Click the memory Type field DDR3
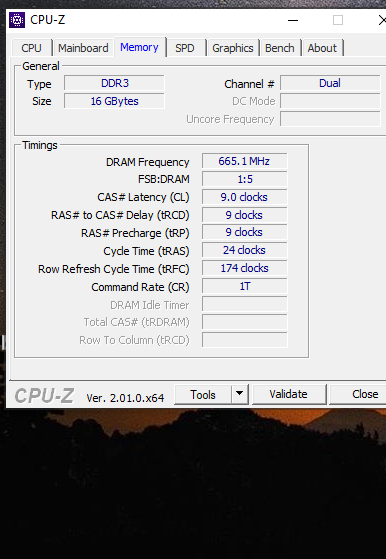 tap(114, 83)
